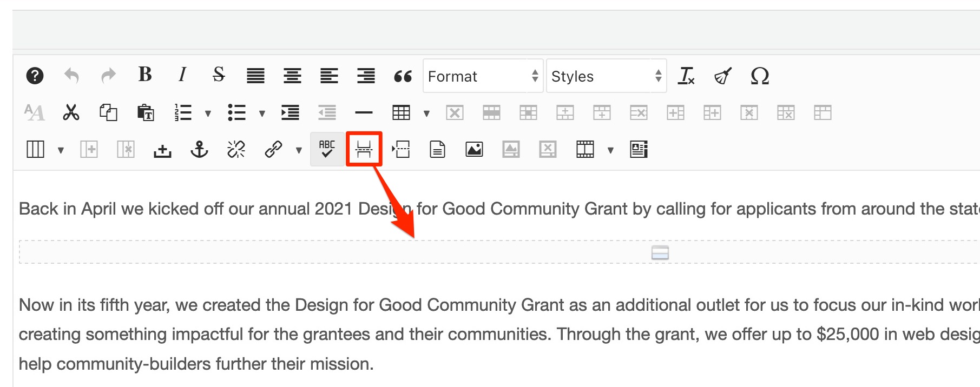Open the help question mark button
Image resolution: width=980 pixels, height=387 pixels.
tap(35, 76)
